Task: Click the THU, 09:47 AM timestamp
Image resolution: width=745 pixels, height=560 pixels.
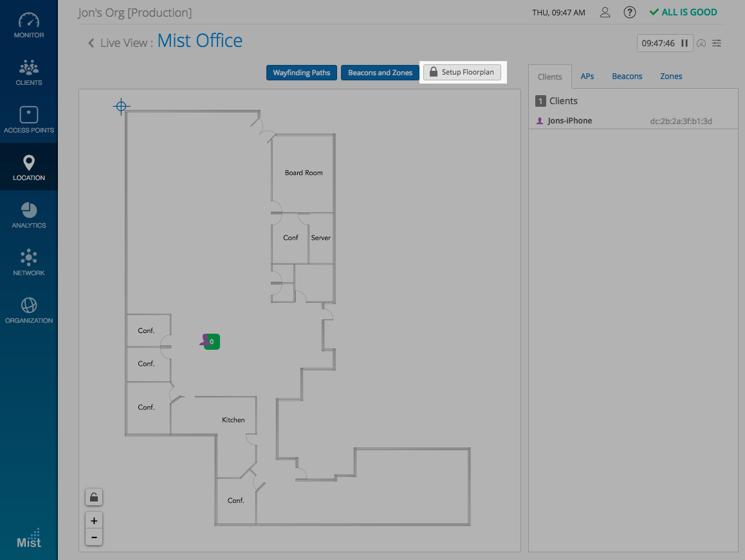Action: tap(558, 13)
